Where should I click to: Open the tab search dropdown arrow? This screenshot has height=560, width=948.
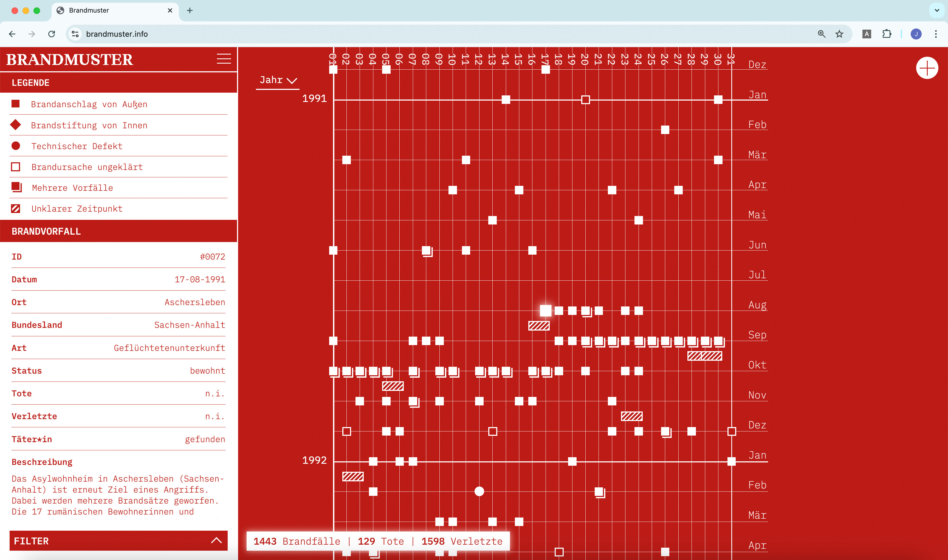[x=937, y=10]
